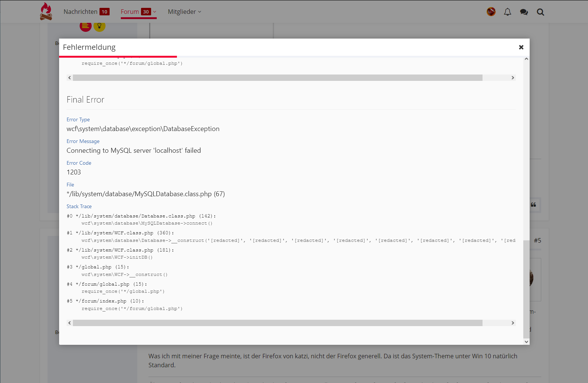Open the user avatar menu in header

[x=491, y=12]
